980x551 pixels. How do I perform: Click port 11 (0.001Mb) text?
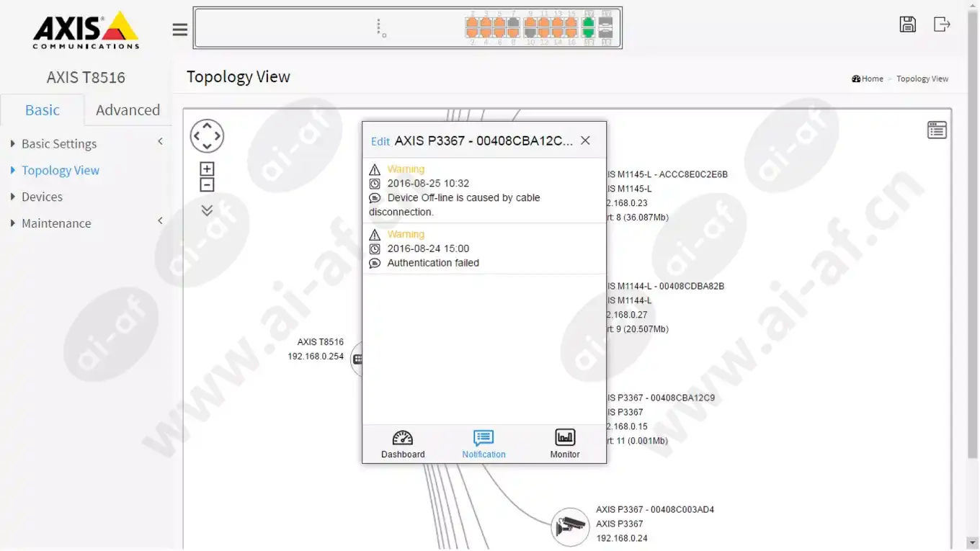pos(637,441)
